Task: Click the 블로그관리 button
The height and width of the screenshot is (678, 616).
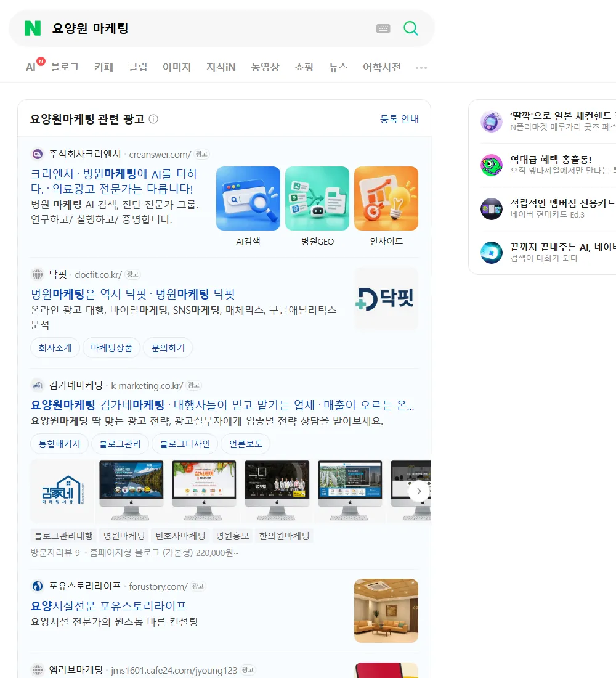Action: pyautogui.click(x=120, y=444)
